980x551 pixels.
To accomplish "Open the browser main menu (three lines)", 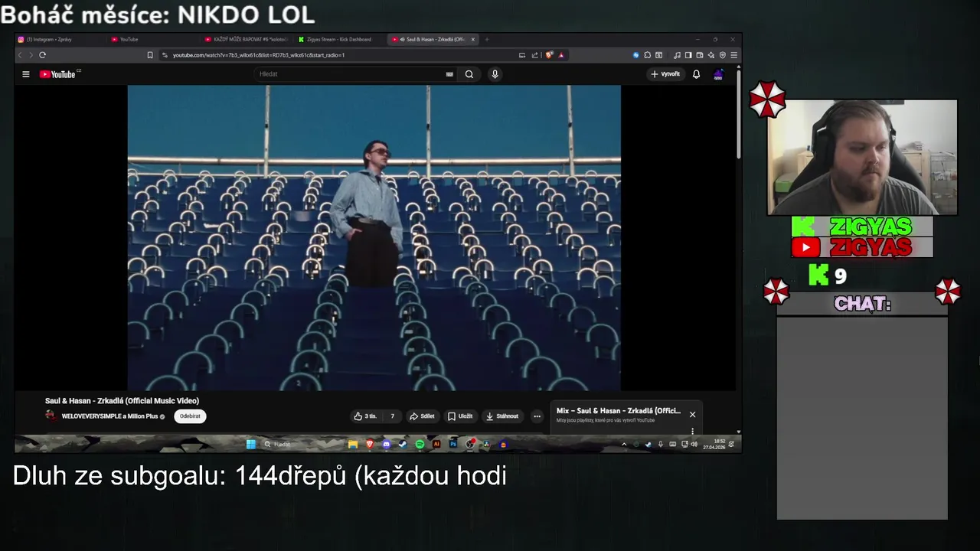I will (733, 55).
